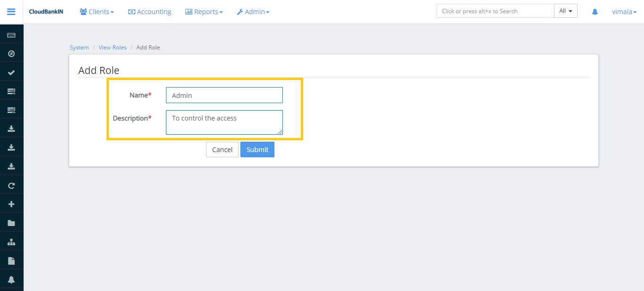Open the Admin dropdown menu
Viewport: 644px width, 291px height.
pyautogui.click(x=253, y=12)
